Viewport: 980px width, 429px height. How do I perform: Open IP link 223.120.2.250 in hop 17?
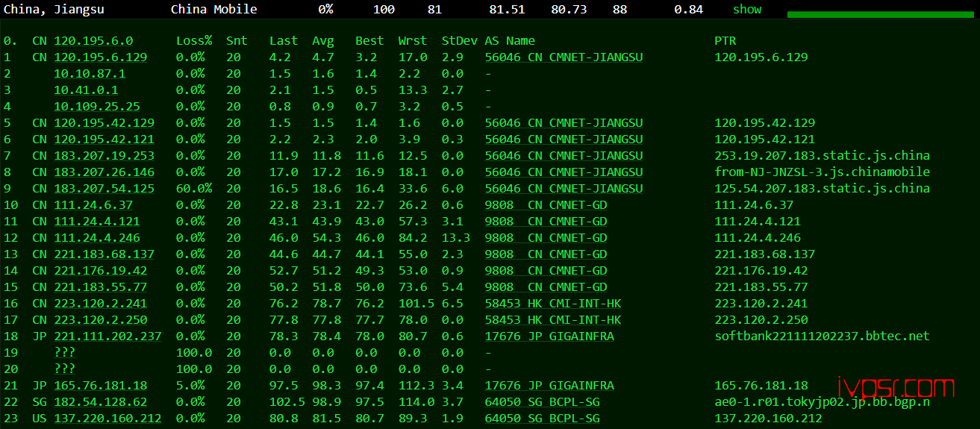[x=101, y=320]
